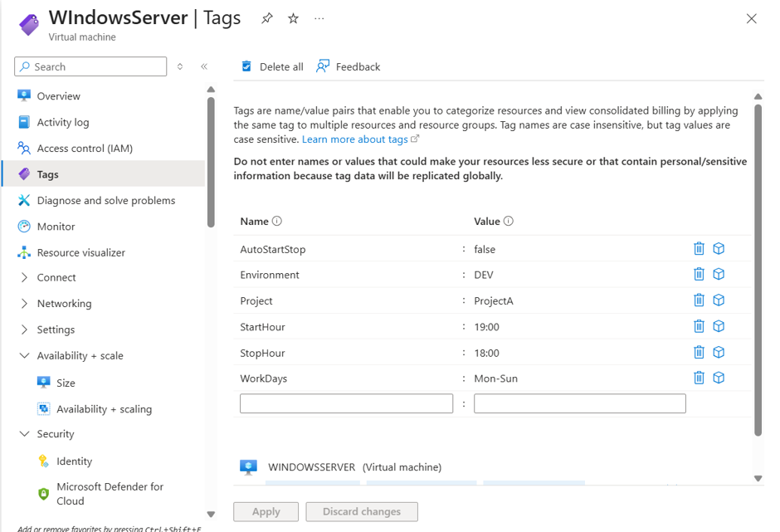This screenshot has height=532, width=780.
Task: Click the StartHour value 19:00
Action: point(486,327)
